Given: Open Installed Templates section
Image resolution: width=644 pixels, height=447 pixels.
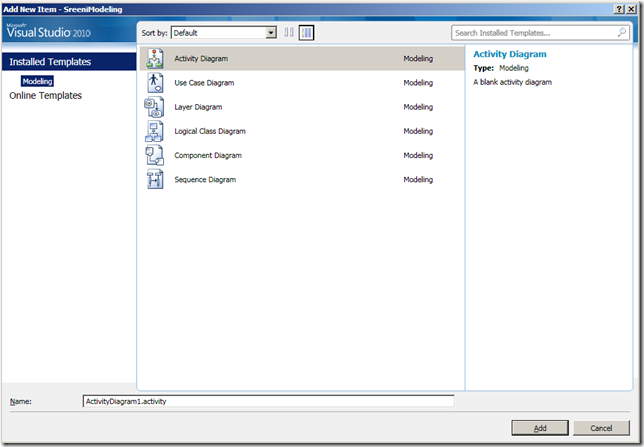Looking at the screenshot, I should click(69, 62).
